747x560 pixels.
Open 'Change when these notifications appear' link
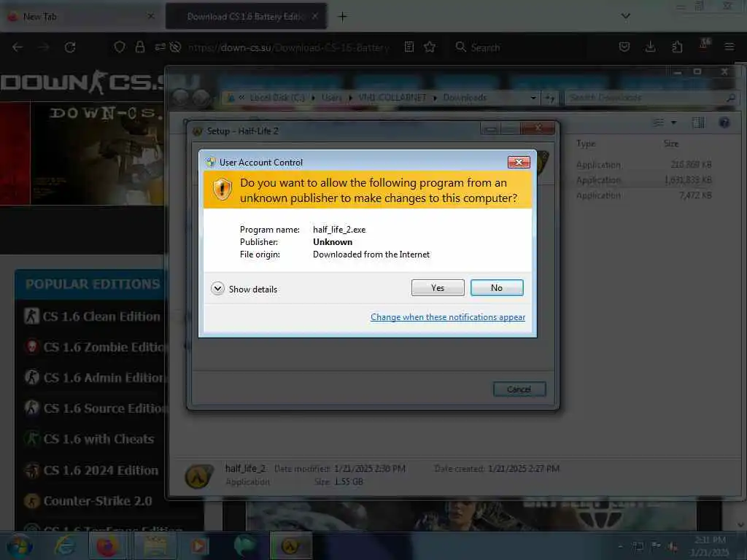click(448, 317)
